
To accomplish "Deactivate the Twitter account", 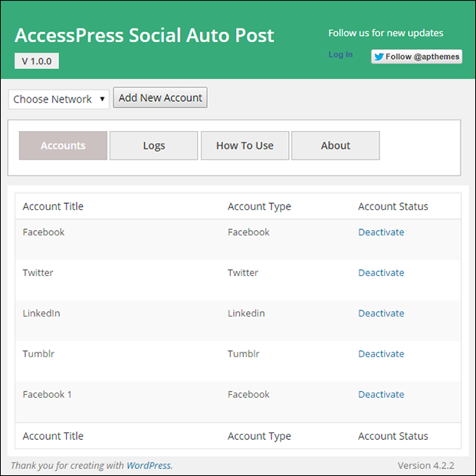I will point(381,273).
